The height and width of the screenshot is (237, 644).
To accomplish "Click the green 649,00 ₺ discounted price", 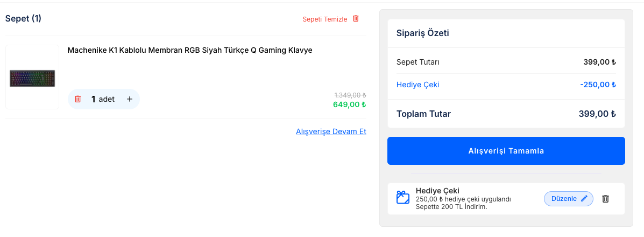I will [349, 104].
